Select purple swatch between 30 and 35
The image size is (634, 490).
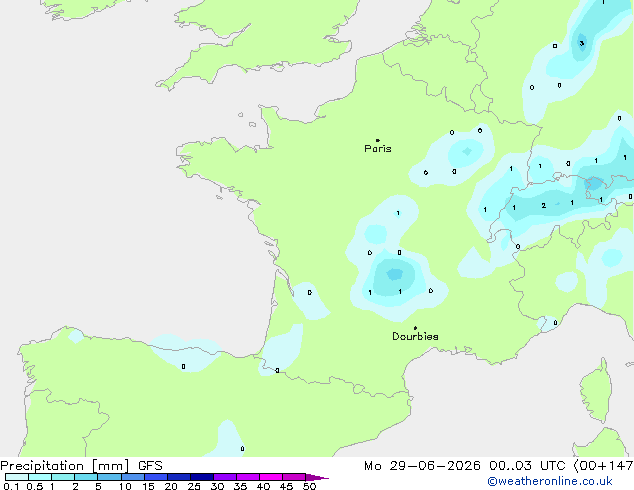[225, 477]
